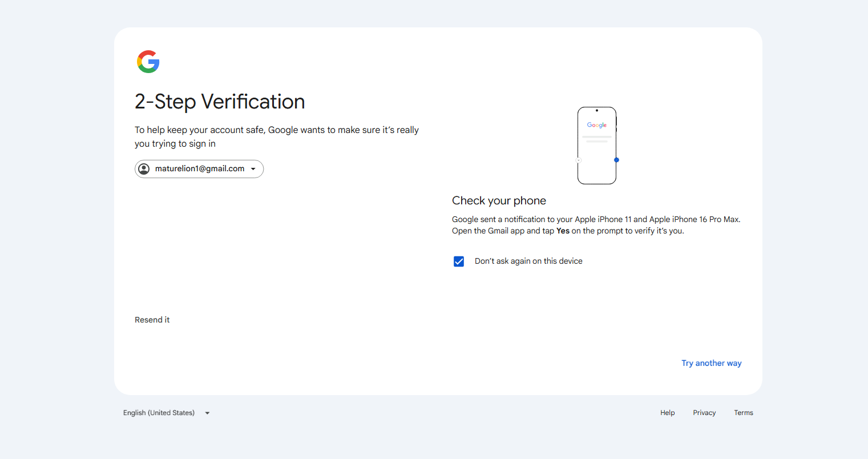Click the phone illustration
Screen dimensions: 868x459
[x=597, y=146]
